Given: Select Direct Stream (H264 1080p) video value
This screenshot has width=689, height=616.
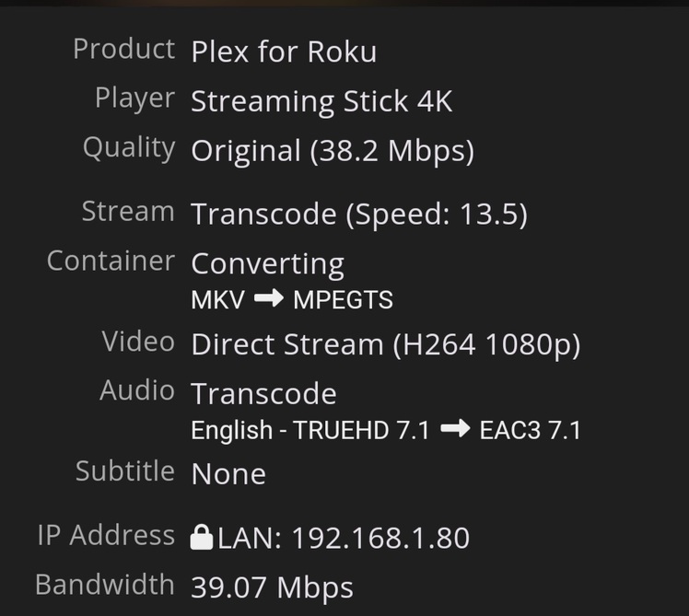Looking at the screenshot, I should coord(386,345).
